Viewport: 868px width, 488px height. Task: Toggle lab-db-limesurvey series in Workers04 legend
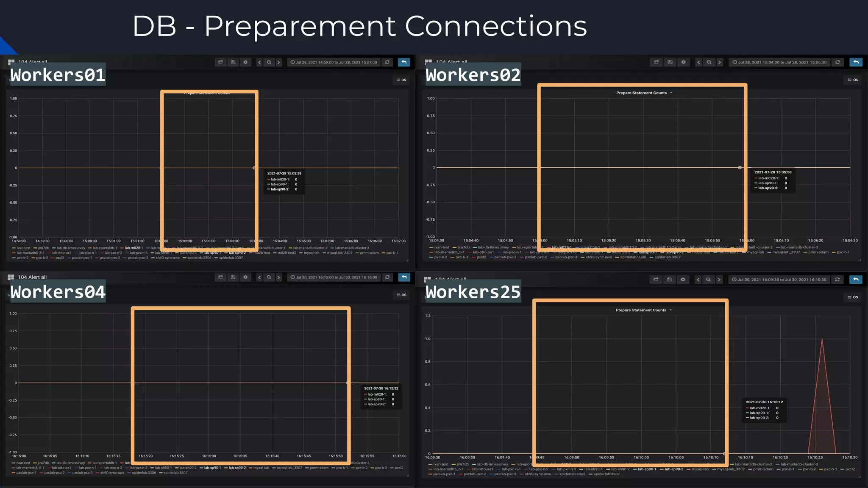[68, 463]
